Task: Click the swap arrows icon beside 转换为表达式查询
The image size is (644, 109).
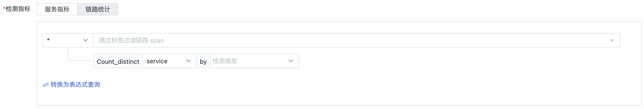Action: coord(46,85)
